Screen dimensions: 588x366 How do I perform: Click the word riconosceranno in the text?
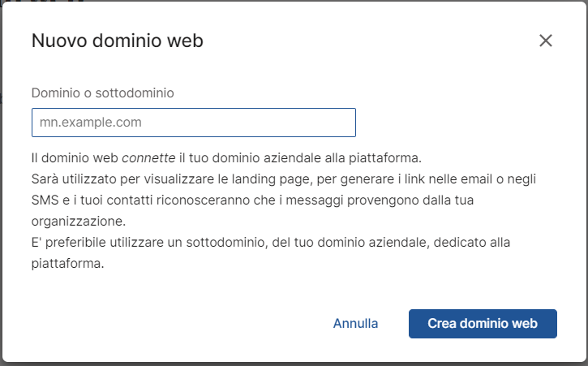tap(203, 200)
